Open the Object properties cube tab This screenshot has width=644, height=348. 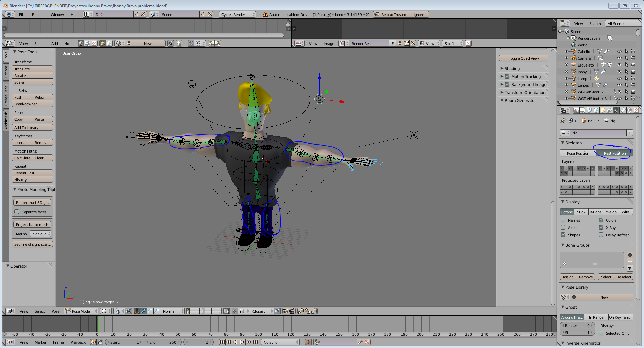603,110
